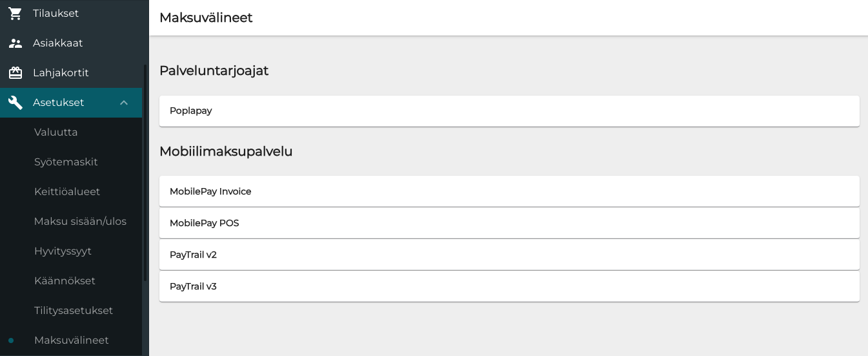Select the active Maksuvälineet submenu item
This screenshot has height=356, width=868.
71,340
